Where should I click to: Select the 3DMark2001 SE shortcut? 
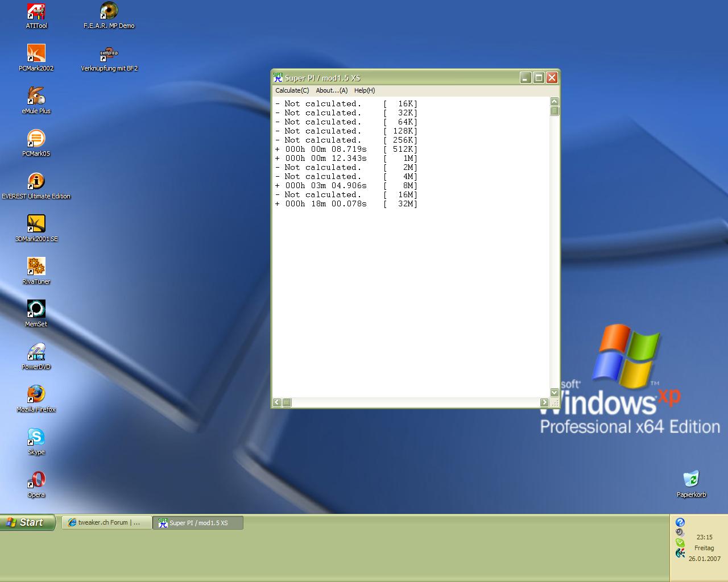coord(36,225)
